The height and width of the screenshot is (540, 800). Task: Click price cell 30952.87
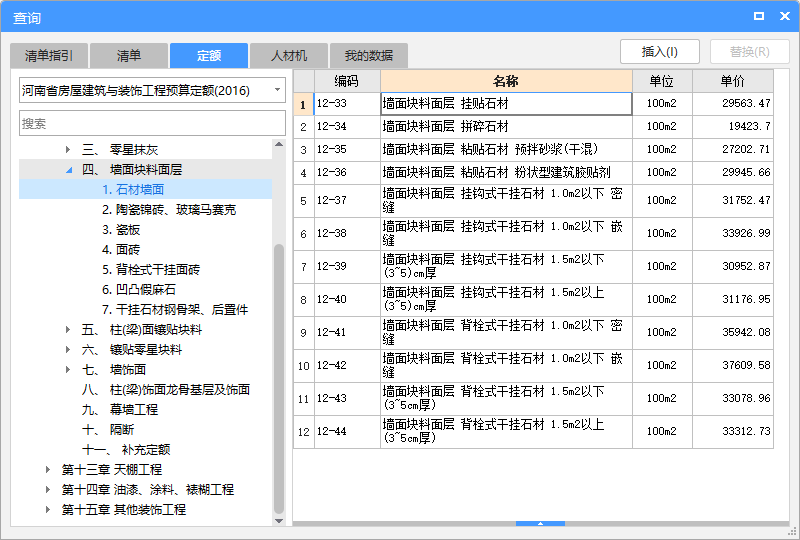[733, 266]
